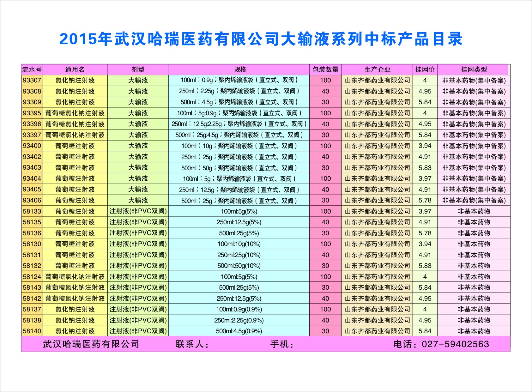
Task: Click serial number cell 58140
Action: [32, 331]
